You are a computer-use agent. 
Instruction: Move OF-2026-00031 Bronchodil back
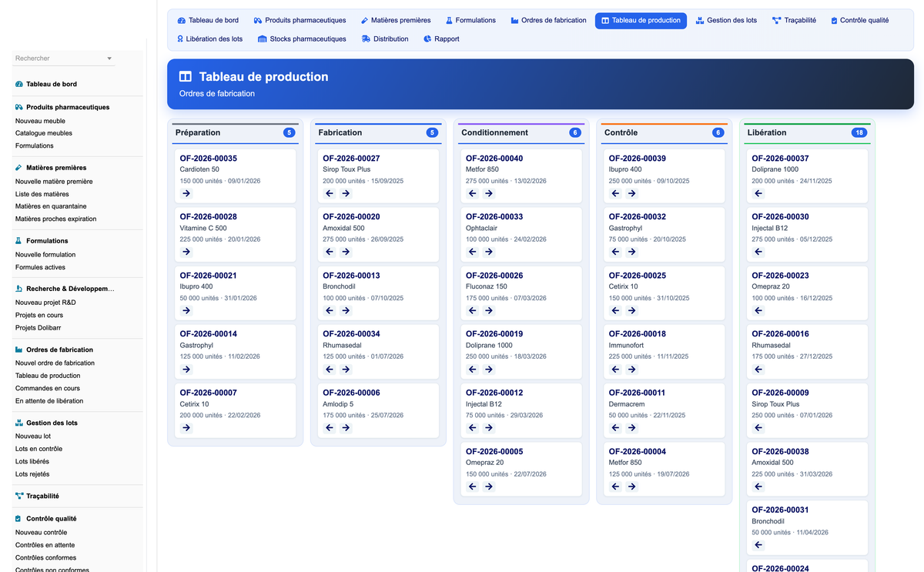(x=758, y=545)
